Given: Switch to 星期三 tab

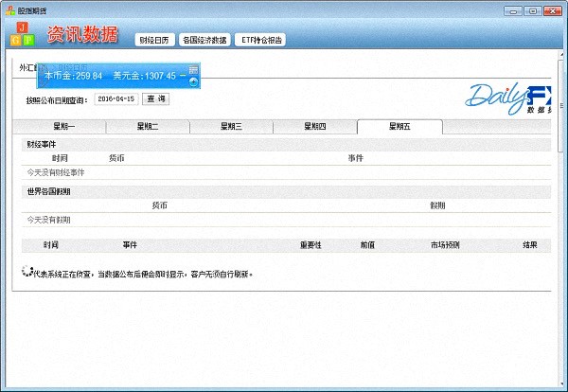Looking at the screenshot, I should pos(231,127).
